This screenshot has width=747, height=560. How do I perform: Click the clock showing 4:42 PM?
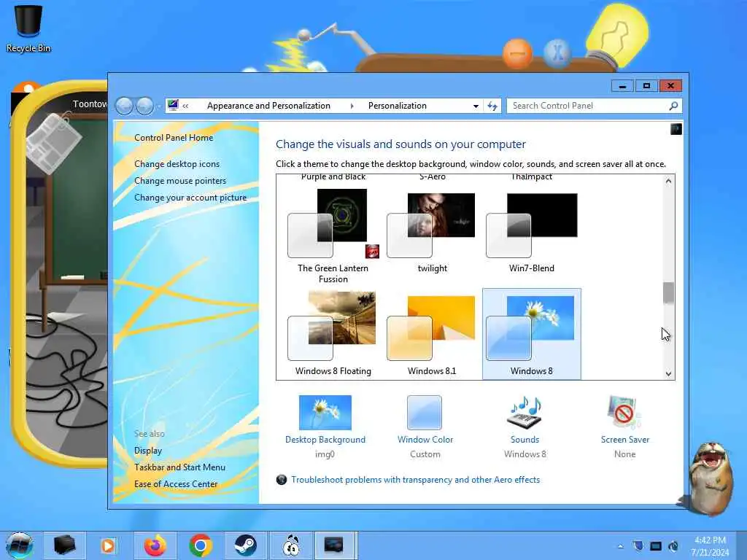tap(710, 540)
